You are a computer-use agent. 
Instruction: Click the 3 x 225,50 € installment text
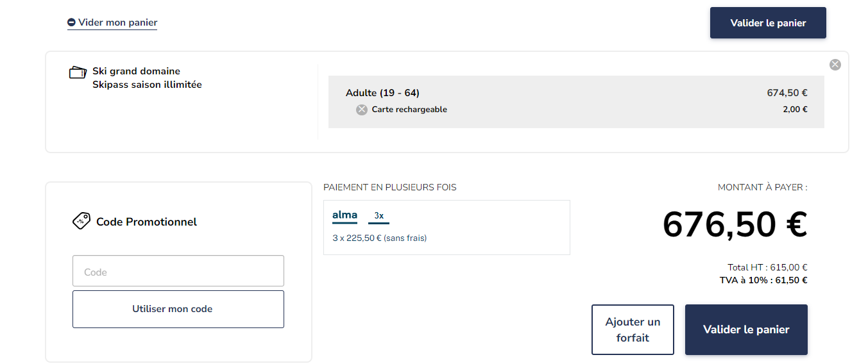(x=379, y=238)
